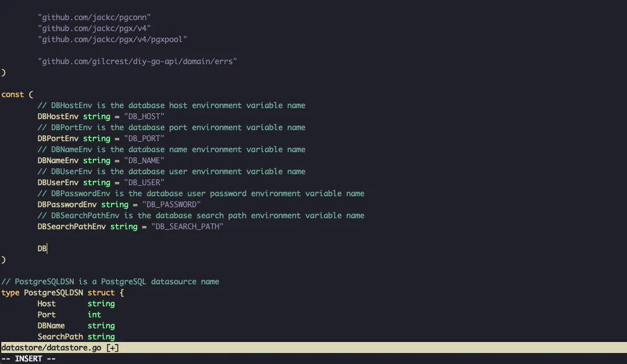Click the DBHostEnv constant name

(58, 117)
